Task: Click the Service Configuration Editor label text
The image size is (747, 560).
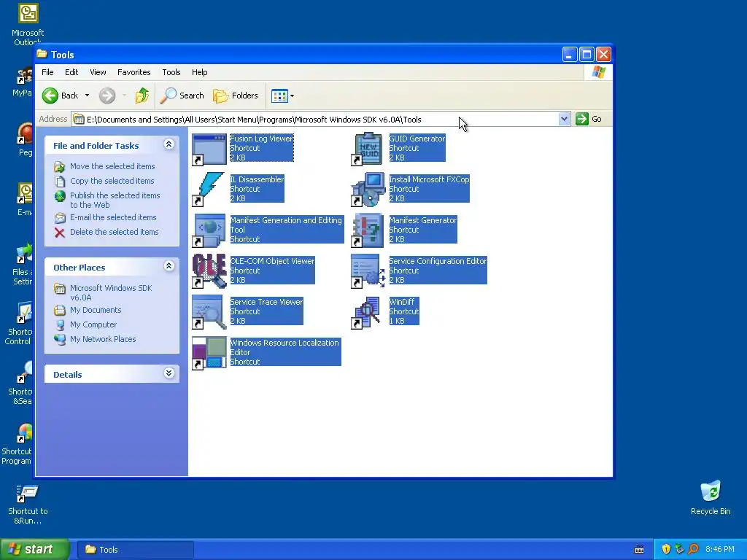Action: click(438, 261)
